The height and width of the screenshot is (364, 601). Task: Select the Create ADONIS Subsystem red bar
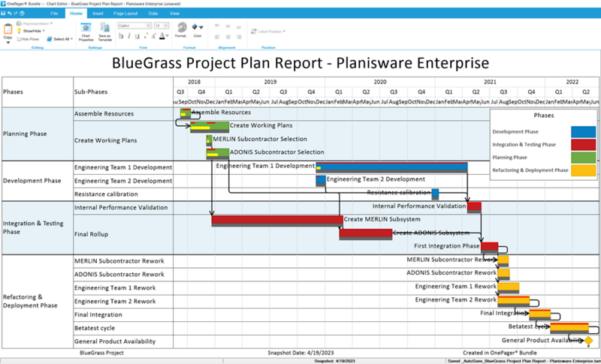coord(366,234)
